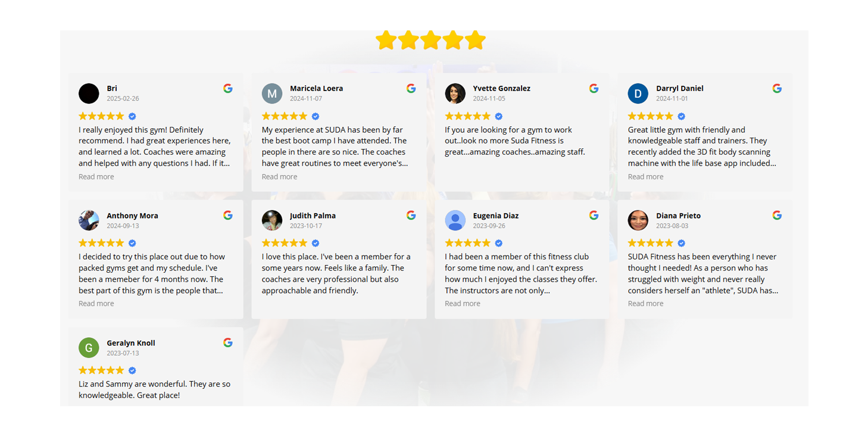Click verified checkmark on Diana Prieto's review

682,243
